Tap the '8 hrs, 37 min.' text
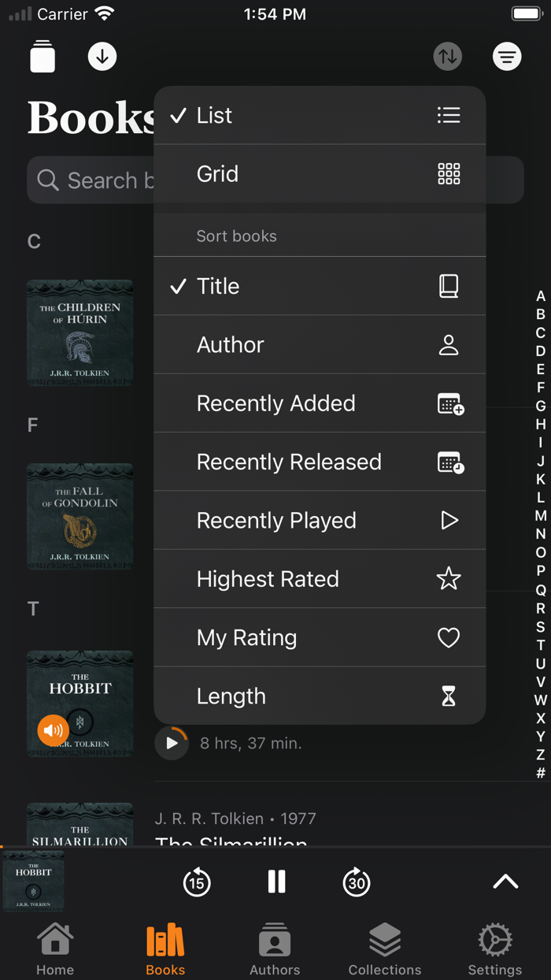Viewport: 551px width, 980px height. click(251, 743)
